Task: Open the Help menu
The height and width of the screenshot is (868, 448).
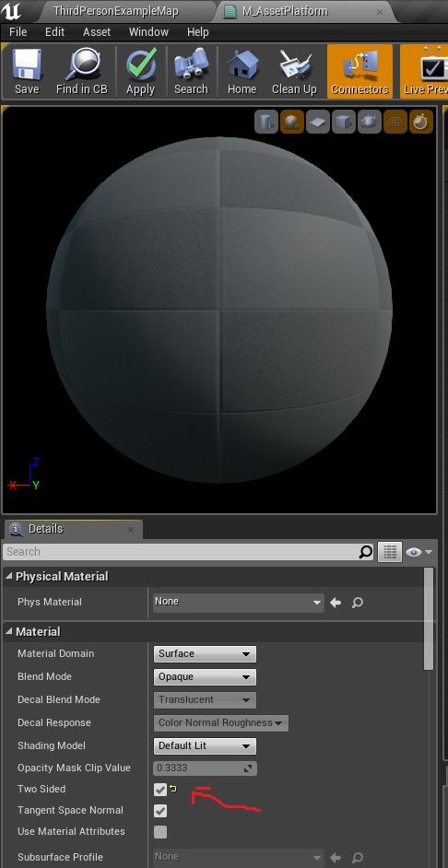Action: pos(197,32)
